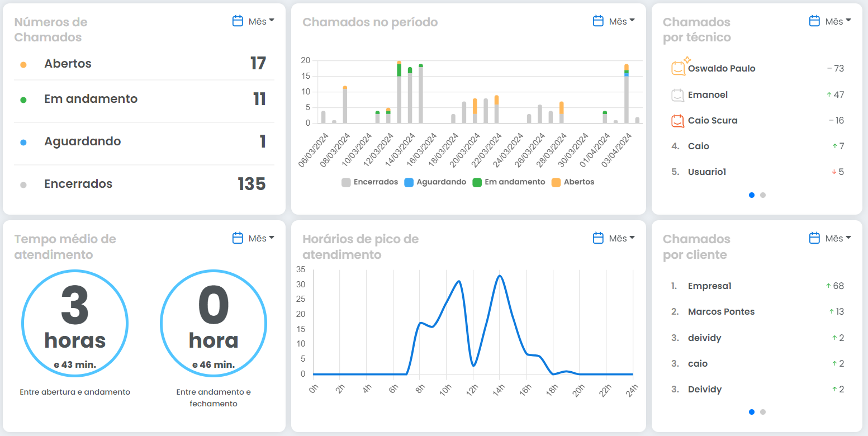Click Encerrados count 135
The image size is (868, 436).
252,184
